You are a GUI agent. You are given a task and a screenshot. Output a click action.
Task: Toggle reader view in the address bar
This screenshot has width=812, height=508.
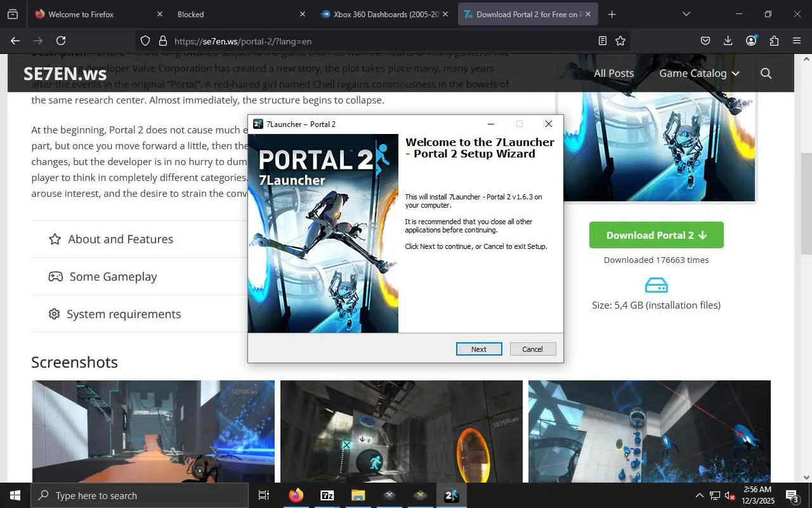(603, 41)
